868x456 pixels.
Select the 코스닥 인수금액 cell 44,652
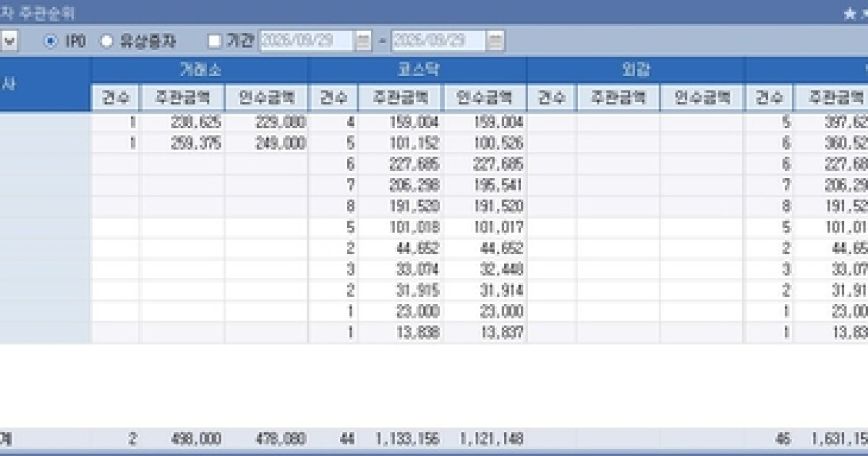[485, 249]
